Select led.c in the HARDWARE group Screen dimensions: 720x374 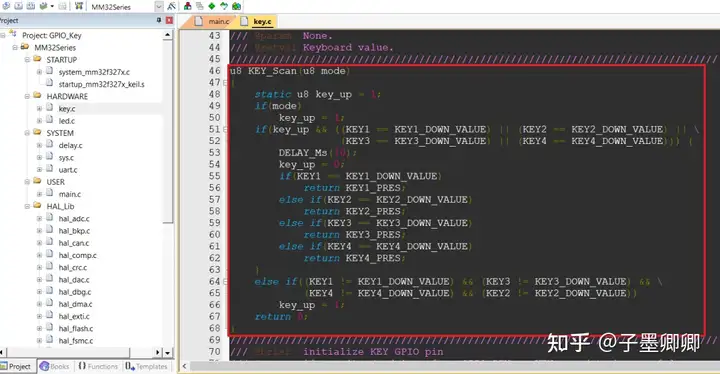click(67, 121)
